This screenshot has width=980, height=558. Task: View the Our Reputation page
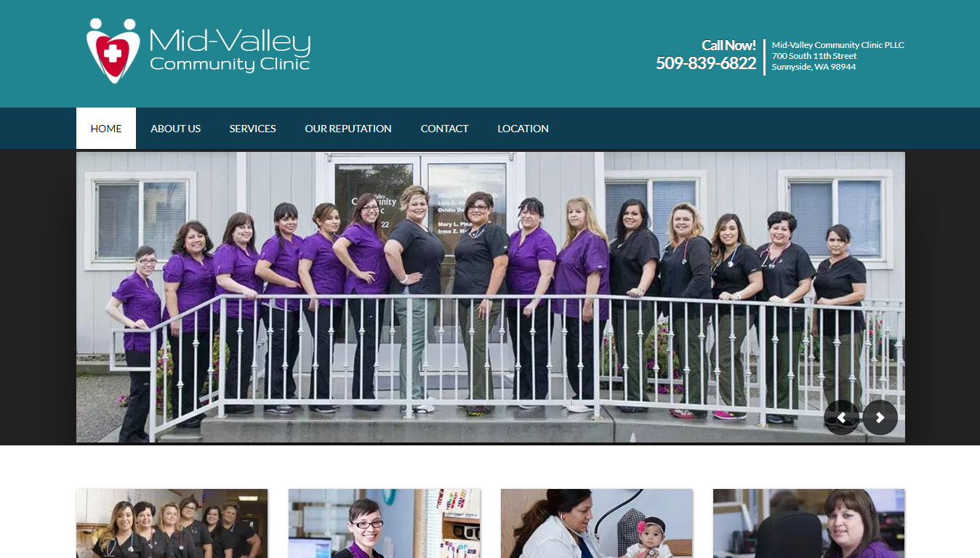point(348,129)
